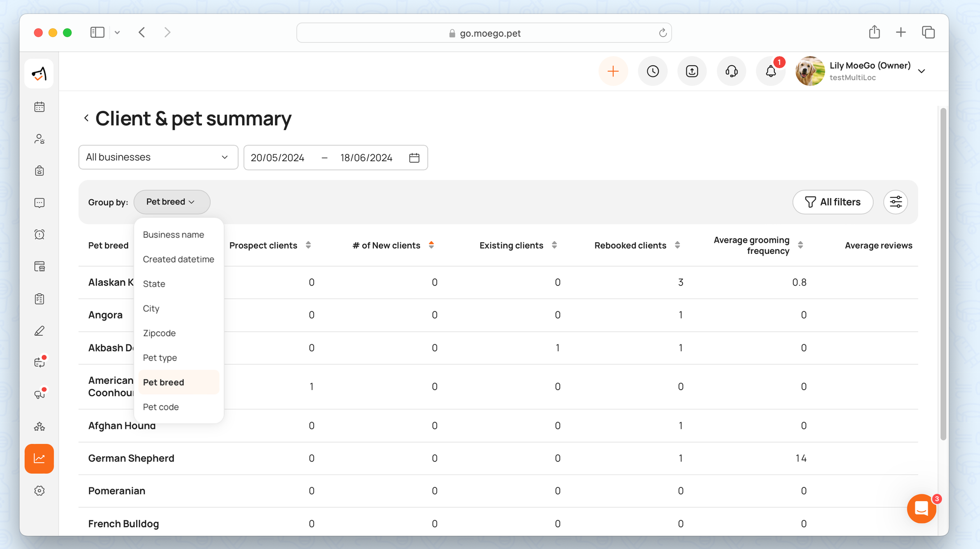Sort by Prospect clients column
This screenshot has width=980, height=549.
pyautogui.click(x=308, y=245)
